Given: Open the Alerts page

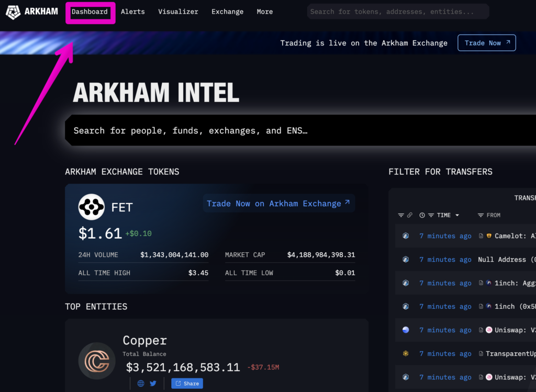Looking at the screenshot, I should pyautogui.click(x=132, y=12).
